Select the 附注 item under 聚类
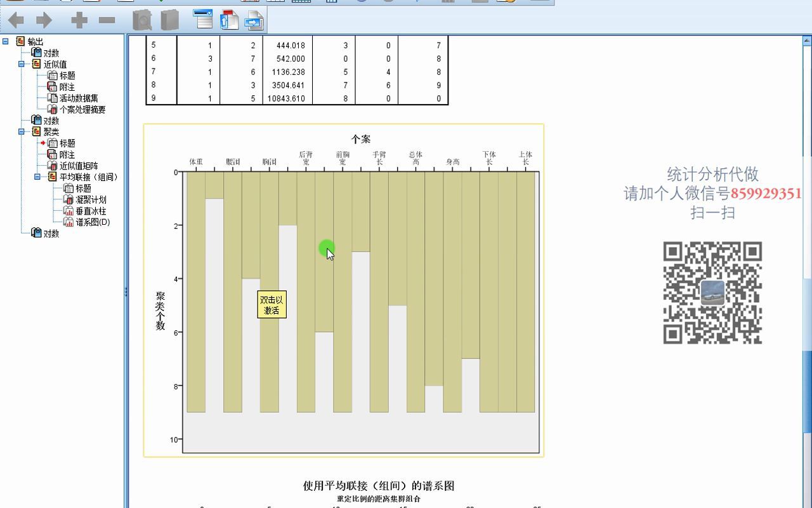The width and height of the screenshot is (812, 508). click(x=67, y=153)
